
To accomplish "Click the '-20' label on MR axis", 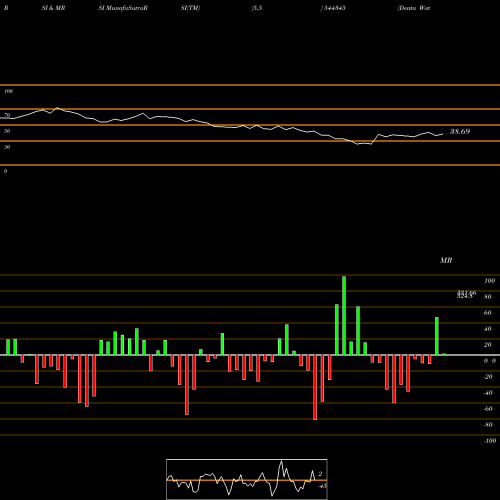I will 488,377.
